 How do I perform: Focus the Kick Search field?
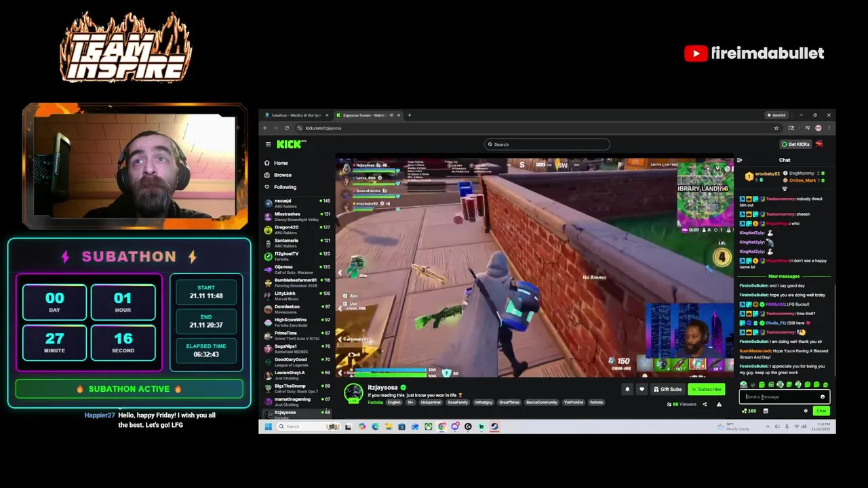tap(547, 144)
